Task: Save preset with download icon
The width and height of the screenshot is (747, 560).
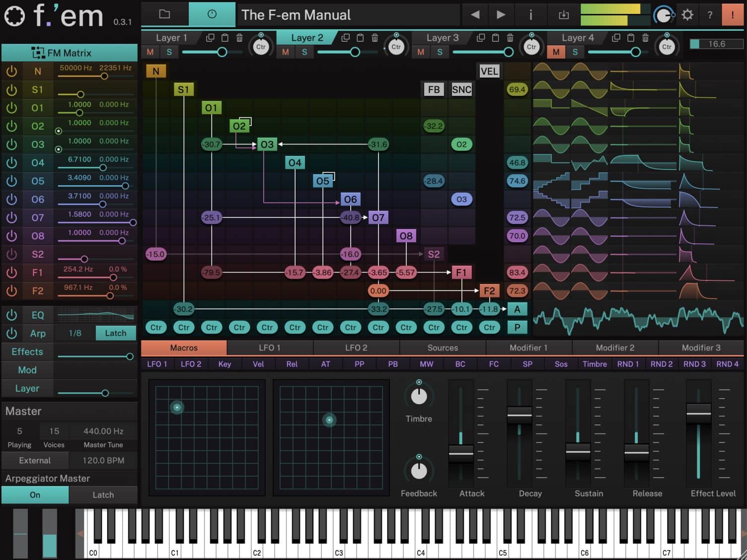Action: [x=564, y=15]
